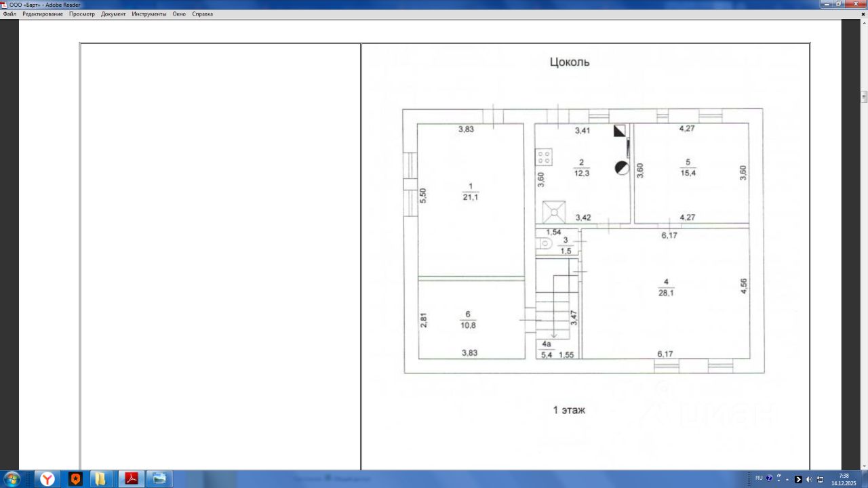Open the Файл menu

click(x=9, y=14)
